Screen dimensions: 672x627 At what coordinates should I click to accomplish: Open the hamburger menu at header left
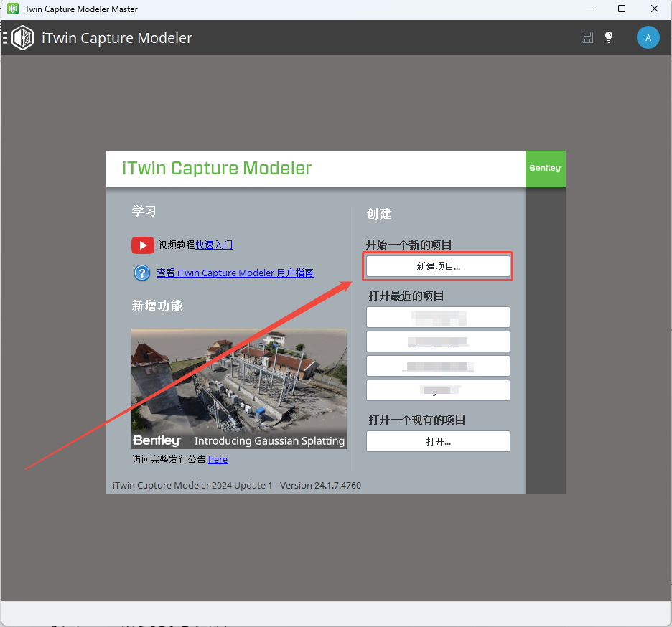pyautogui.click(x=5, y=38)
